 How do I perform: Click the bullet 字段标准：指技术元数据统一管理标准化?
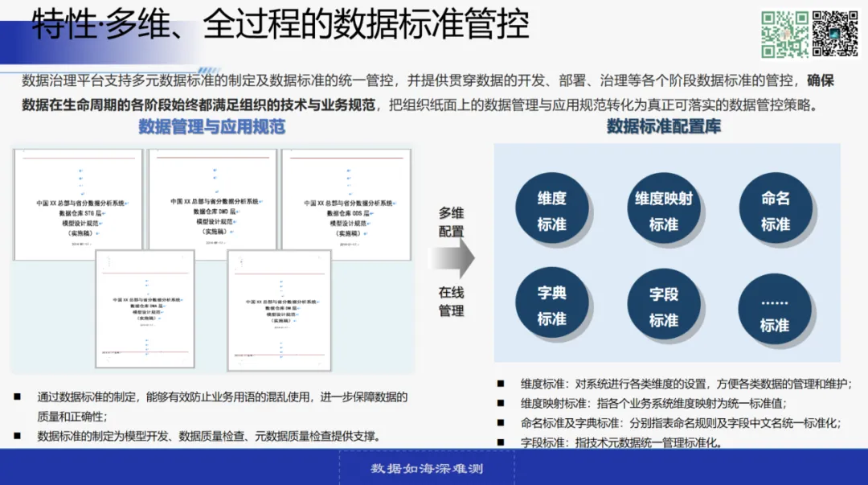621,442
